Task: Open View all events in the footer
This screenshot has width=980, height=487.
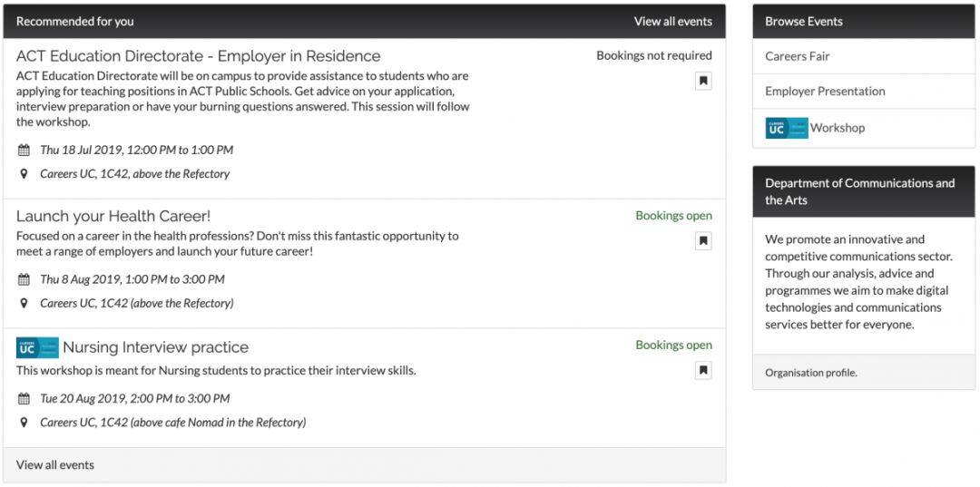Action: 55,465
